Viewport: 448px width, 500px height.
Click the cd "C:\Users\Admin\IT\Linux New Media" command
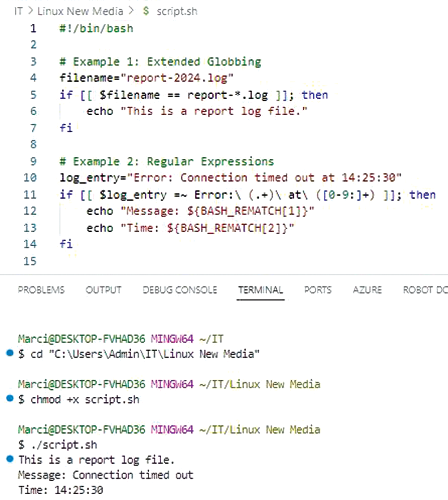(x=145, y=354)
